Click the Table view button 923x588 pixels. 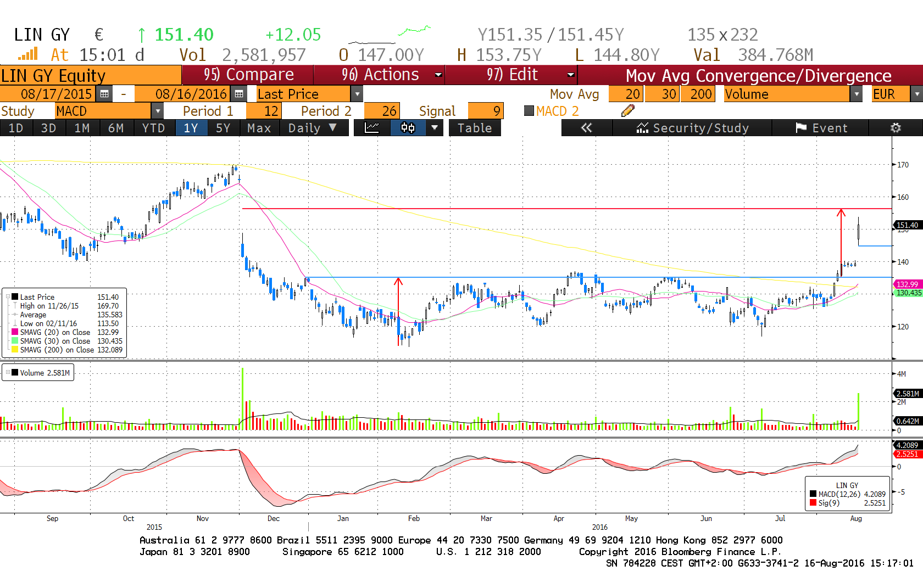[x=475, y=128]
